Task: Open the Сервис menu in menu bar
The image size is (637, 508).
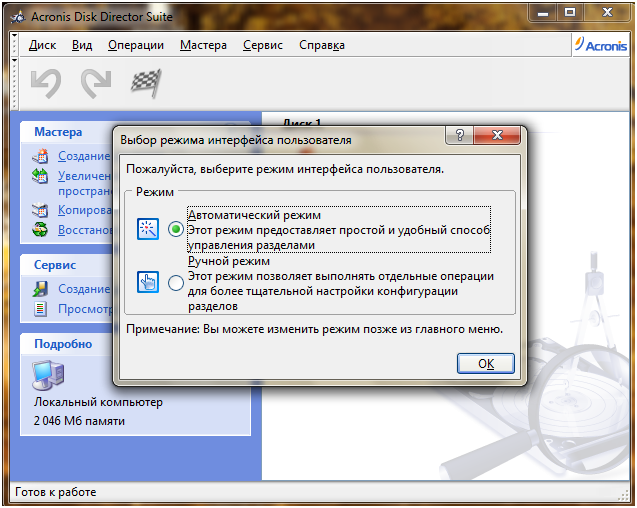Action: click(x=263, y=45)
